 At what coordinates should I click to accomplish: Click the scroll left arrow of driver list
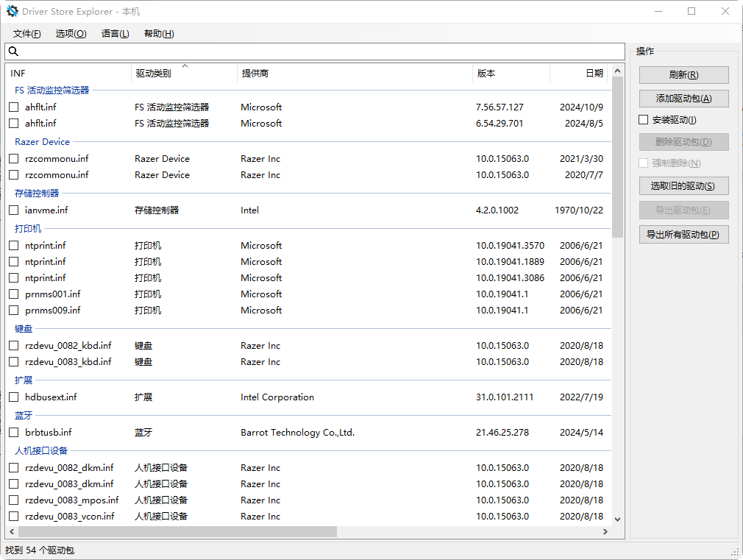click(12, 531)
